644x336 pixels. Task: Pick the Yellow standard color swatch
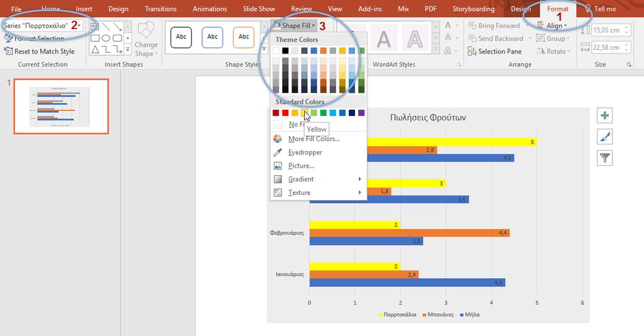(304, 113)
